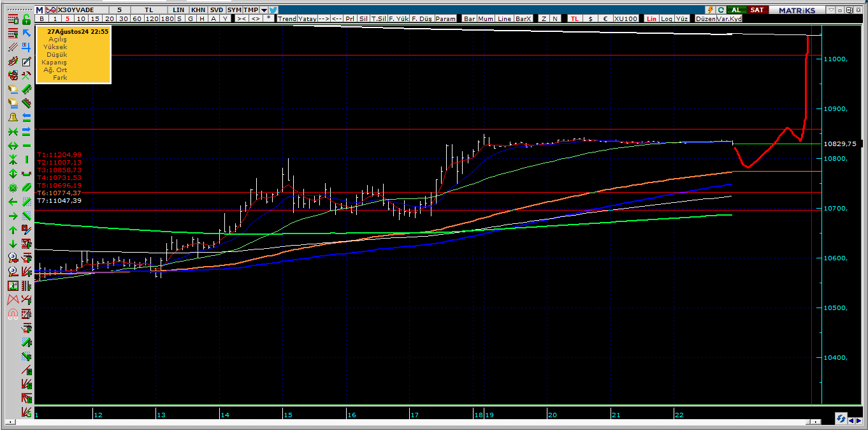
Task: Select the crossed hammers tools icon
Action: pyautogui.click(x=26, y=75)
